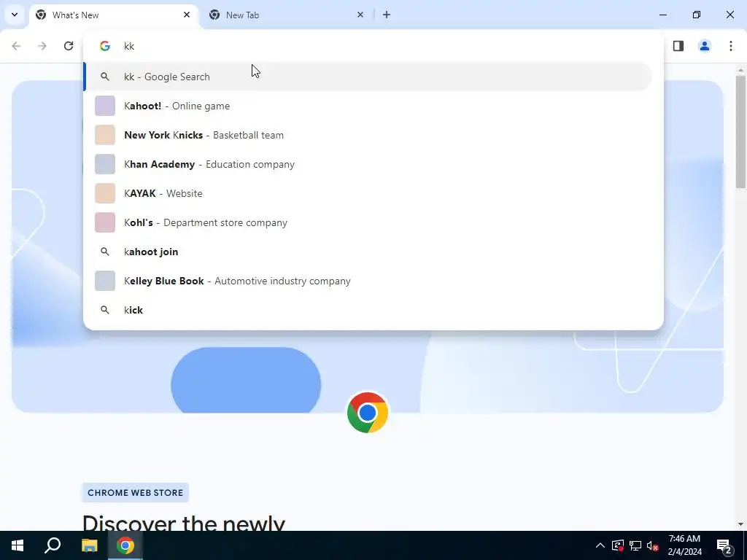This screenshot has height=560, width=747.
Task: Close the New Tab tab
Action: click(x=360, y=15)
